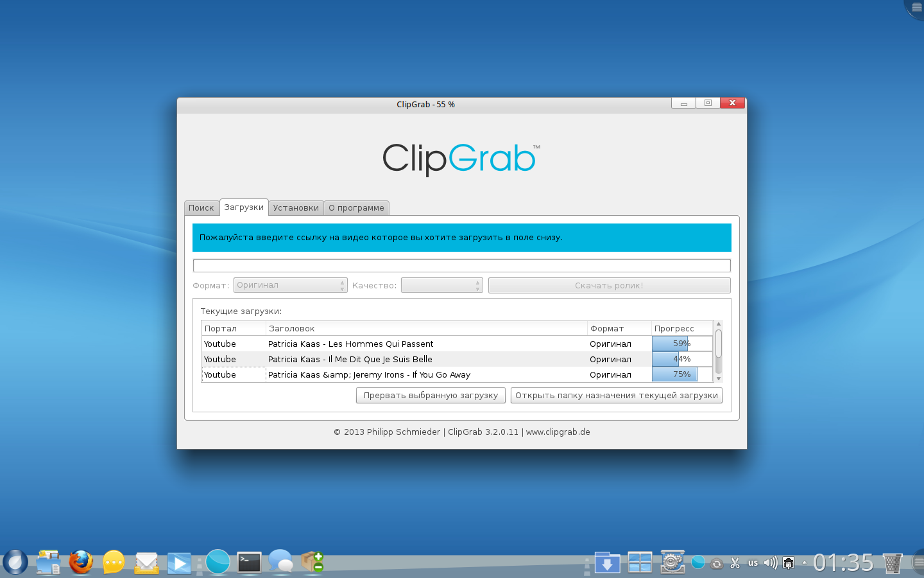The height and width of the screenshot is (578, 924).
Task: Click the 75% progress bar
Action: point(682,374)
